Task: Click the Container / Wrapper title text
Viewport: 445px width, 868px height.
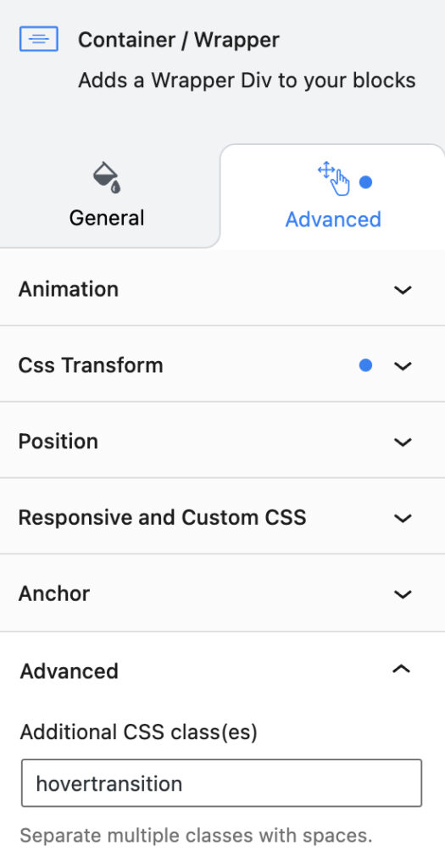Action: tap(179, 40)
